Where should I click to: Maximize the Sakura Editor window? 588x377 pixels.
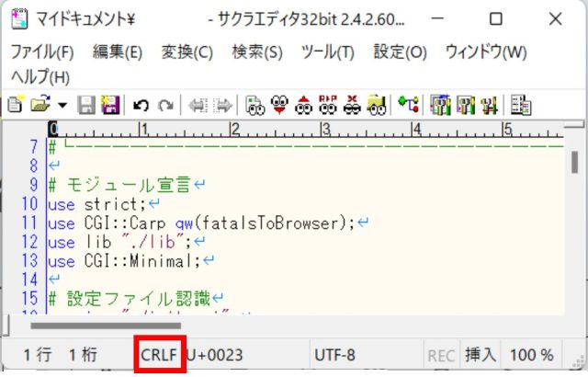point(496,18)
